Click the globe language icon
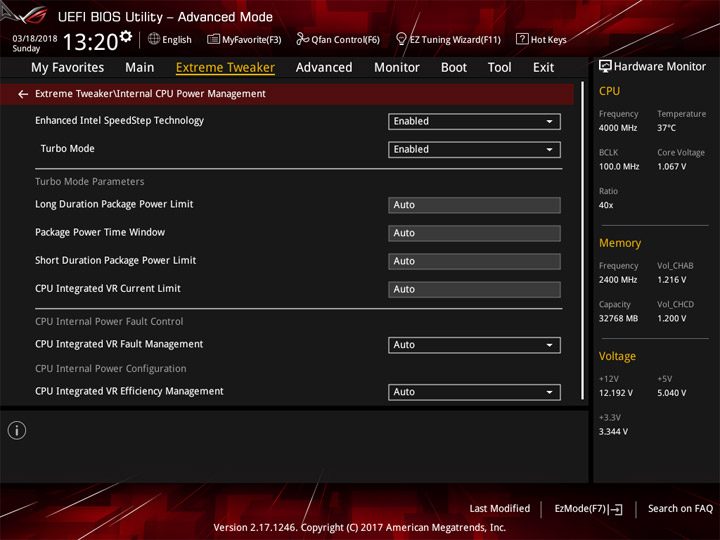Screen dimensions: 720x540 pyautogui.click(x=154, y=39)
